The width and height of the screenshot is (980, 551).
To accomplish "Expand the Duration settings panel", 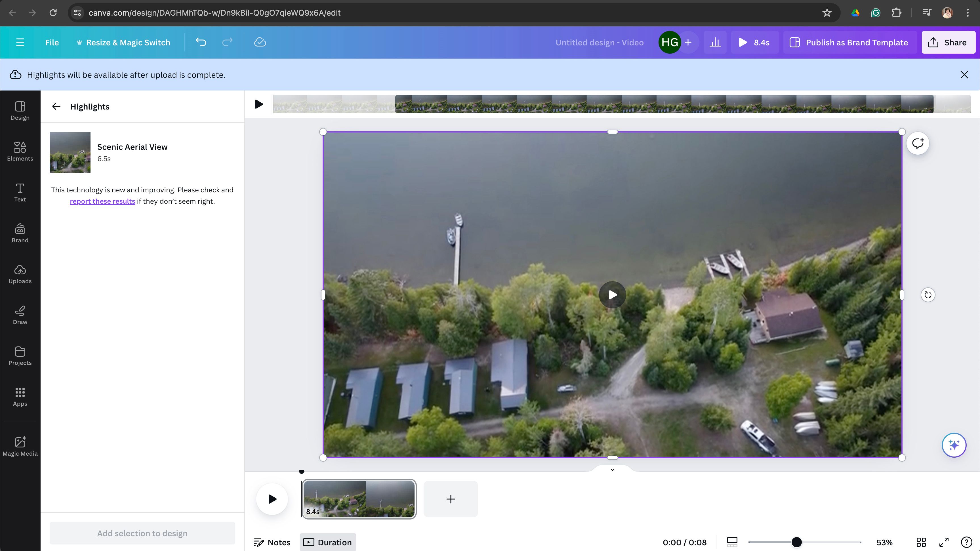I will click(x=328, y=542).
